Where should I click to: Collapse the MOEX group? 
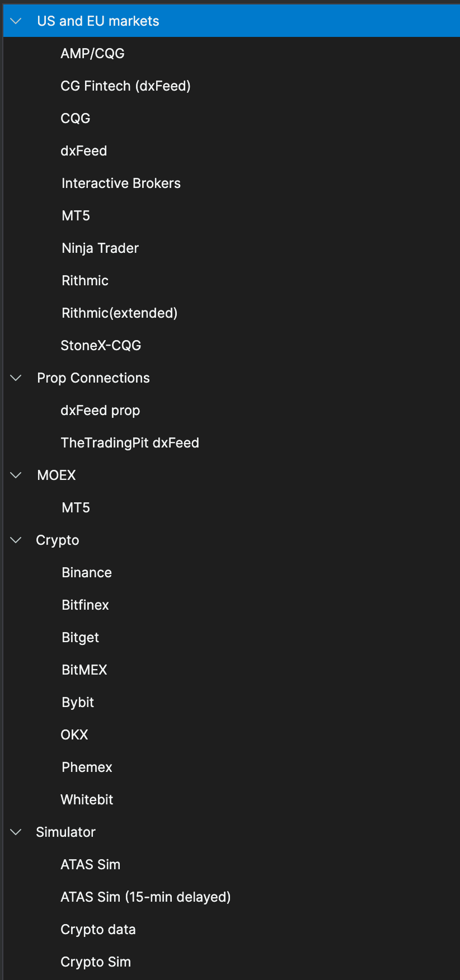[x=15, y=475]
